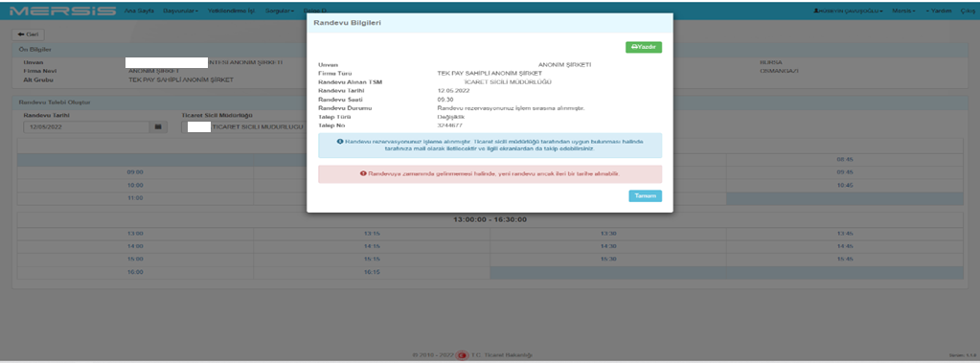
Task: Select the 09:45 appointment slot
Action: [x=845, y=171]
